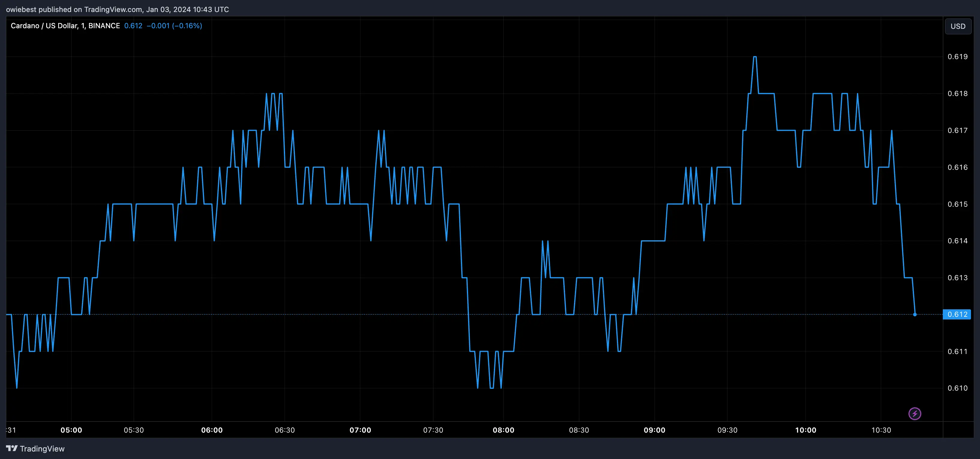Open the time axis at 08:00
The height and width of the screenshot is (459, 980).
tap(504, 430)
